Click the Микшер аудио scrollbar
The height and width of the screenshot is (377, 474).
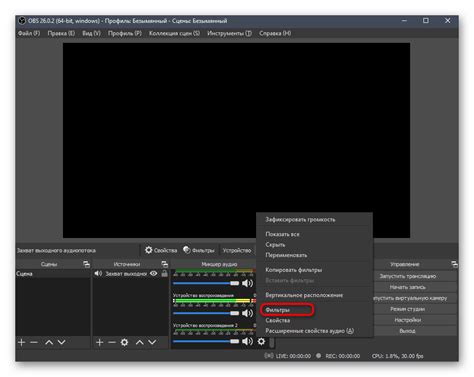click(x=272, y=343)
